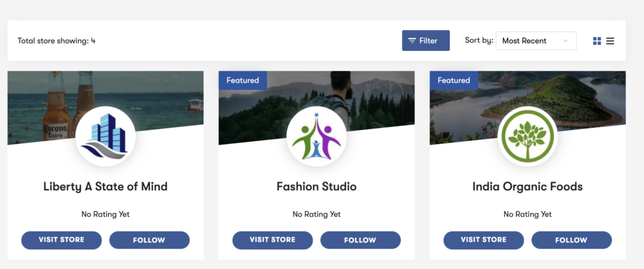Click the Featured badge on India Organic Foods
This screenshot has height=269, width=644.
454,80
